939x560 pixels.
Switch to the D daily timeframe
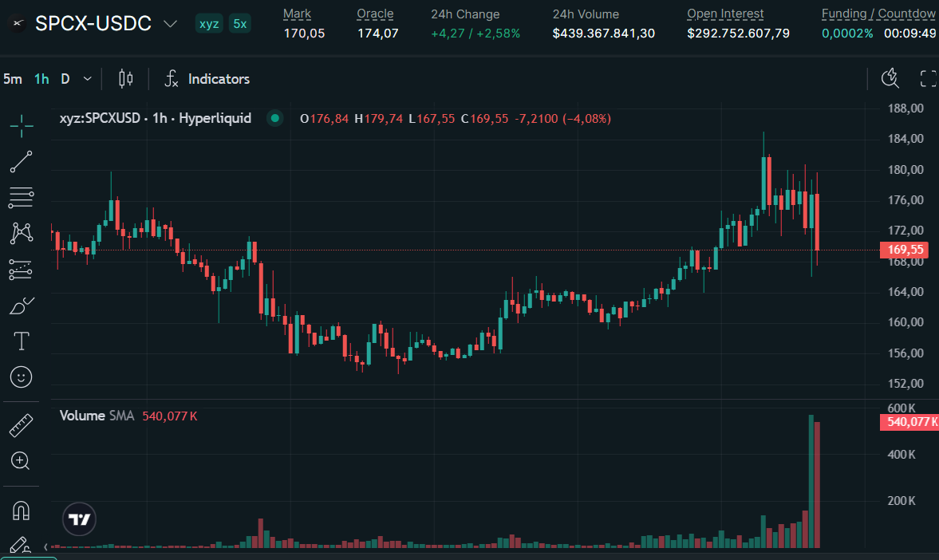pos(65,79)
